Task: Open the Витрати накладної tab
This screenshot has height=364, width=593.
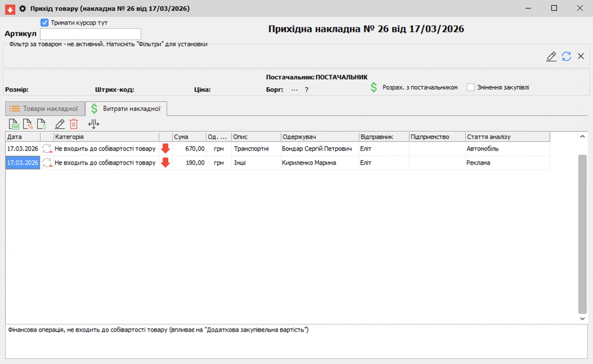Action: click(x=126, y=109)
